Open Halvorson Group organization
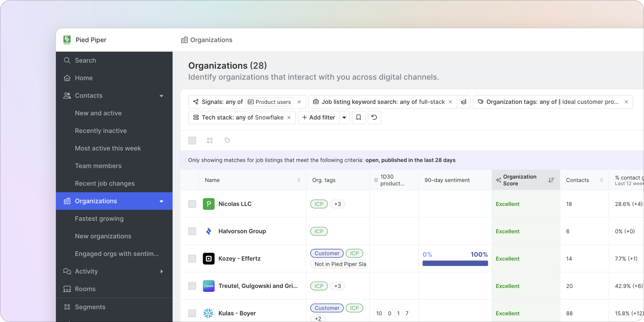 coord(242,231)
